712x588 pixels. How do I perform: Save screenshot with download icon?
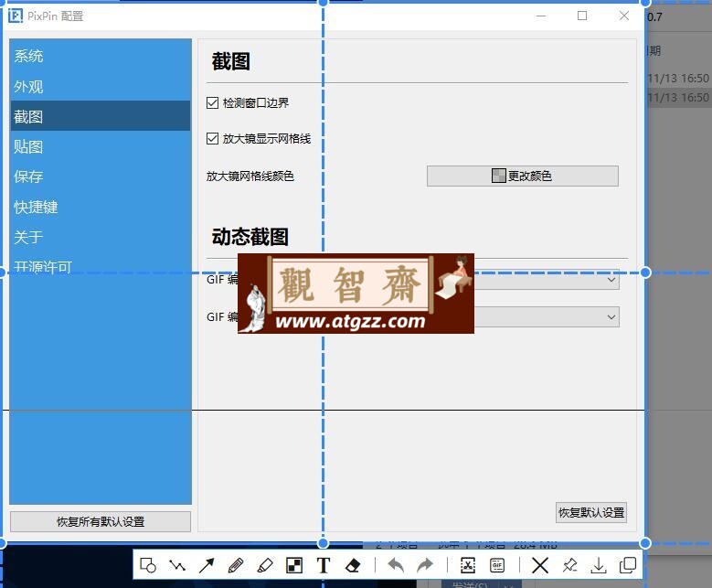[x=599, y=566]
